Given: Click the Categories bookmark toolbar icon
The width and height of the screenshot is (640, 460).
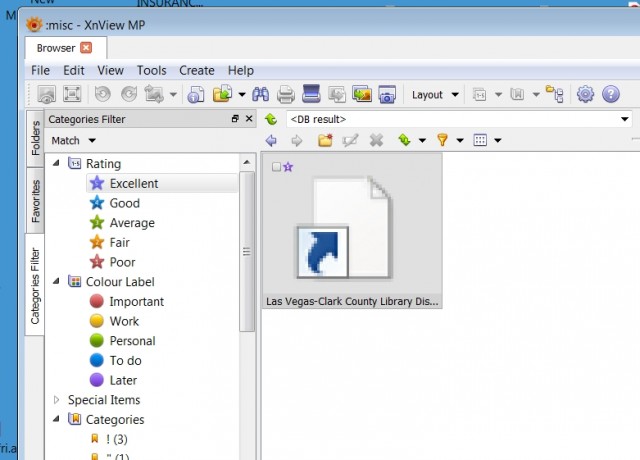Looking at the screenshot, I should [x=517, y=95].
